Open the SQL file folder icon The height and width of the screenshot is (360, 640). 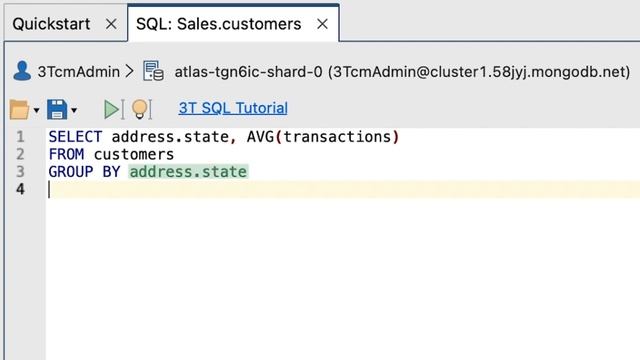[x=19, y=109]
